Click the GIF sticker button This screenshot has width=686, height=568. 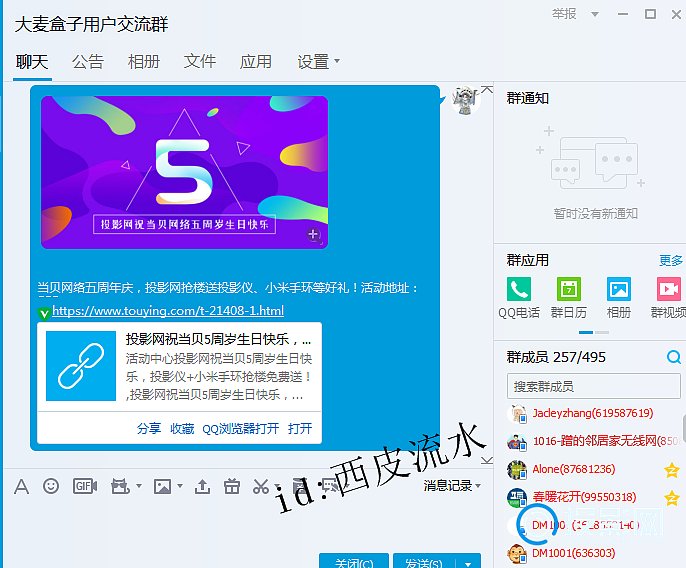[84, 486]
